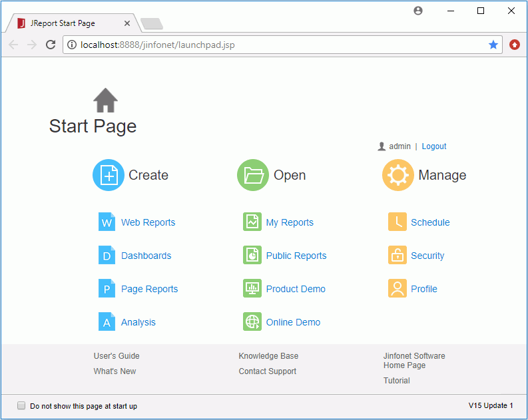Click the green Open folder icon

pyautogui.click(x=253, y=175)
